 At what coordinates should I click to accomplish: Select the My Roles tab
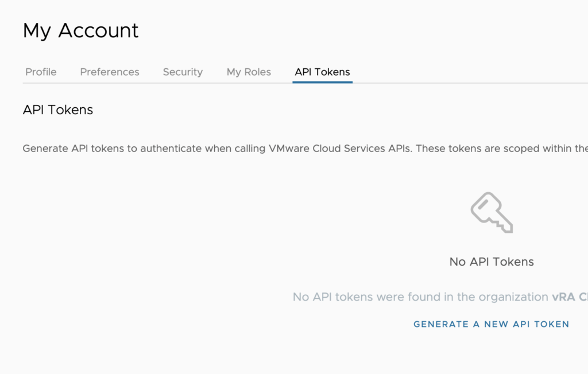coord(249,72)
